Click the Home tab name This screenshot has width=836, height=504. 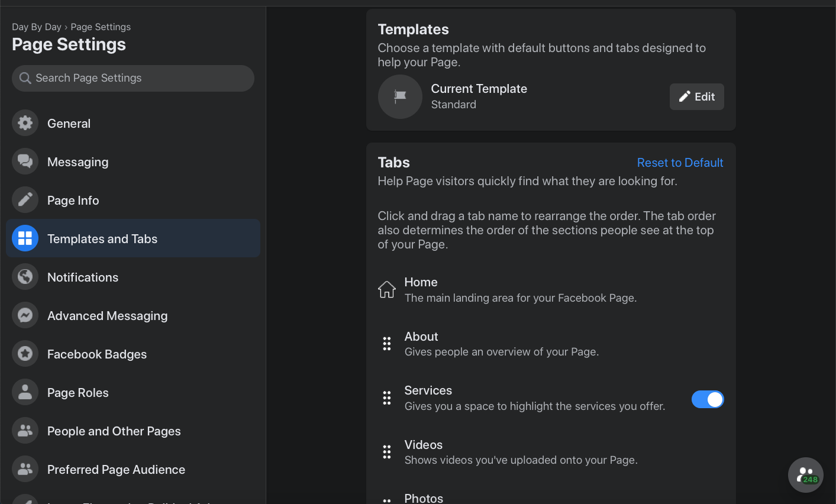[421, 282]
